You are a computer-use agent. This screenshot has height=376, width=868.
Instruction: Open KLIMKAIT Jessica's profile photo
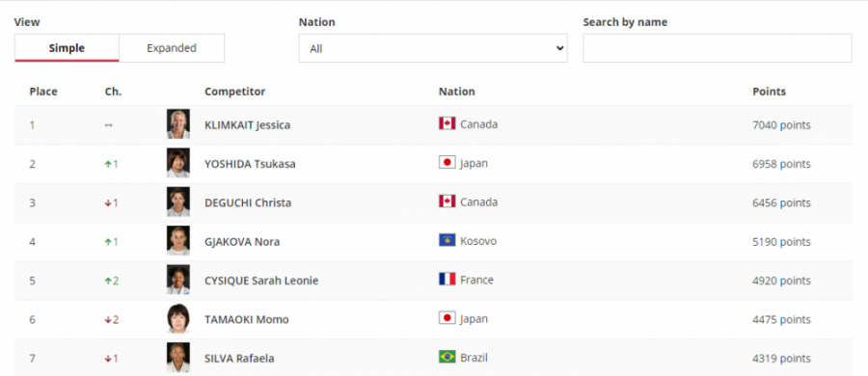[178, 124]
